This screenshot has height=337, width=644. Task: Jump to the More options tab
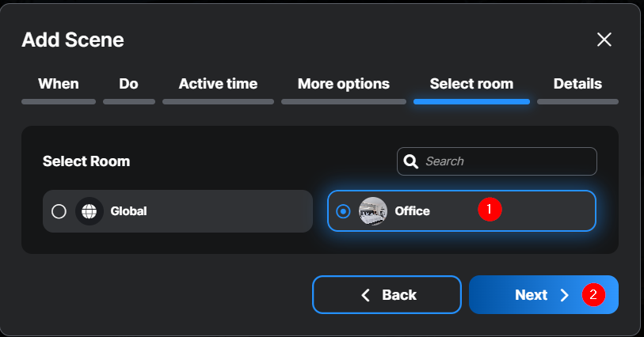coord(344,84)
